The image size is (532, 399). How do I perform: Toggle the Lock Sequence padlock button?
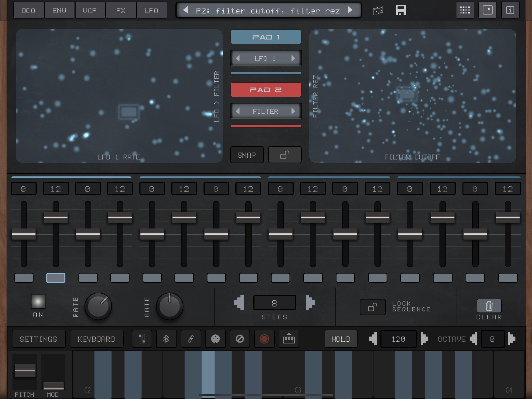click(373, 307)
